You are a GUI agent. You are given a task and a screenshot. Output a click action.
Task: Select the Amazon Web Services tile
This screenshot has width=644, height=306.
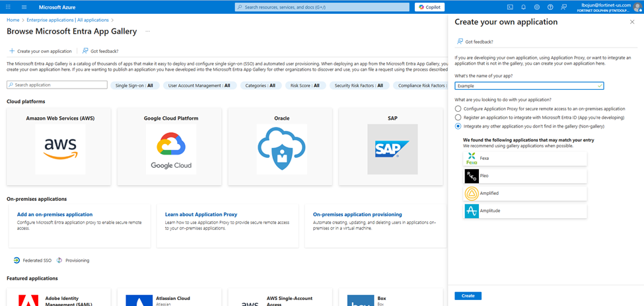click(59, 147)
